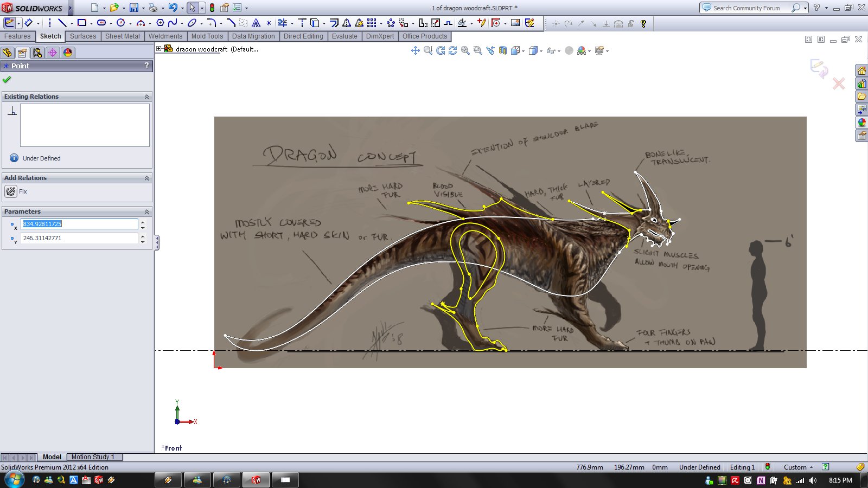Open the Evaluate tab
The width and height of the screenshot is (868, 488).
(x=344, y=36)
